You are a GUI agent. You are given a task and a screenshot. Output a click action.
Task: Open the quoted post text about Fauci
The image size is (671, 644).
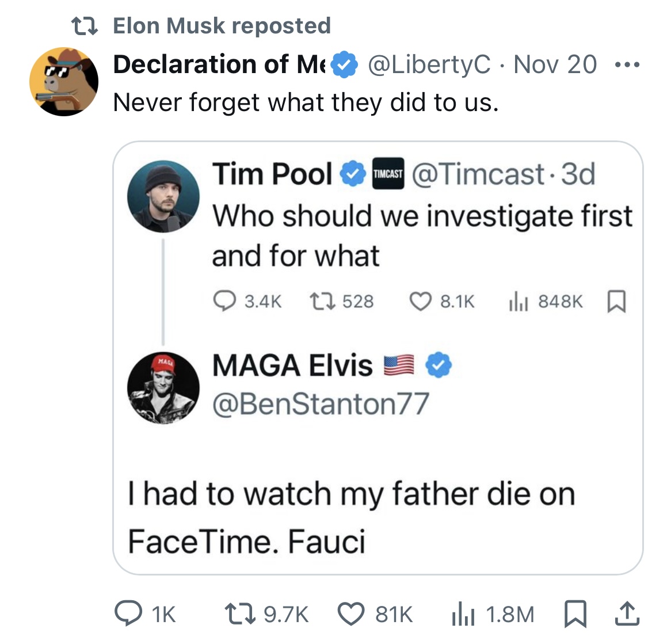point(351,517)
